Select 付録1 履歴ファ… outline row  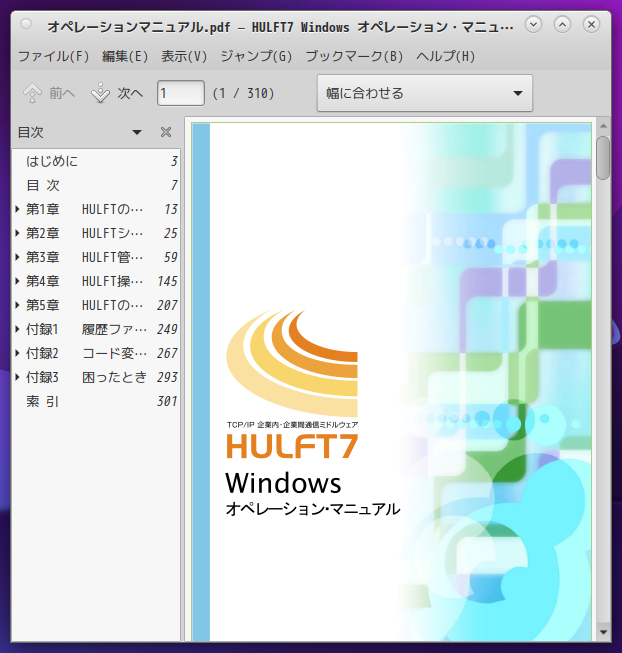[96, 329]
